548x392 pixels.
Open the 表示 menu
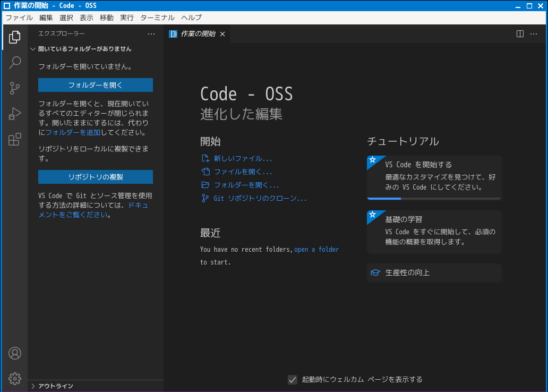pyautogui.click(x=87, y=18)
